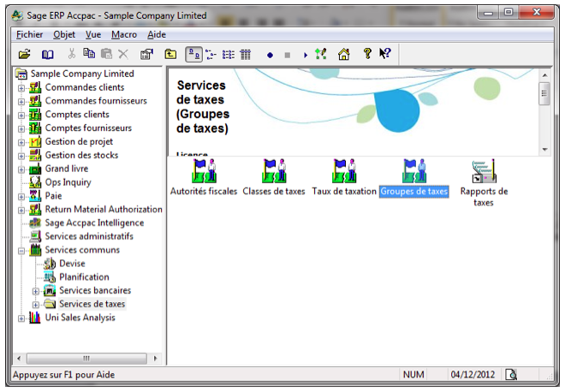Toggle Large Icons view button

click(193, 55)
